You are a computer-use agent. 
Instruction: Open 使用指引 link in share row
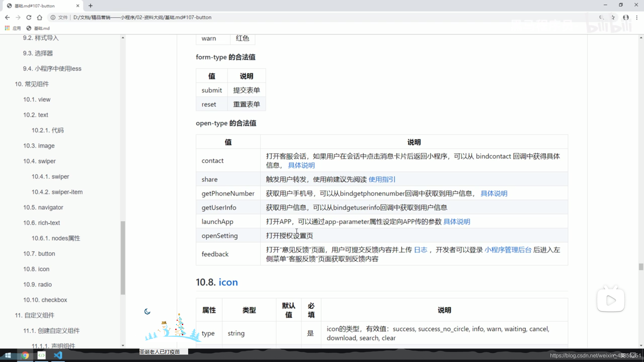(x=382, y=179)
